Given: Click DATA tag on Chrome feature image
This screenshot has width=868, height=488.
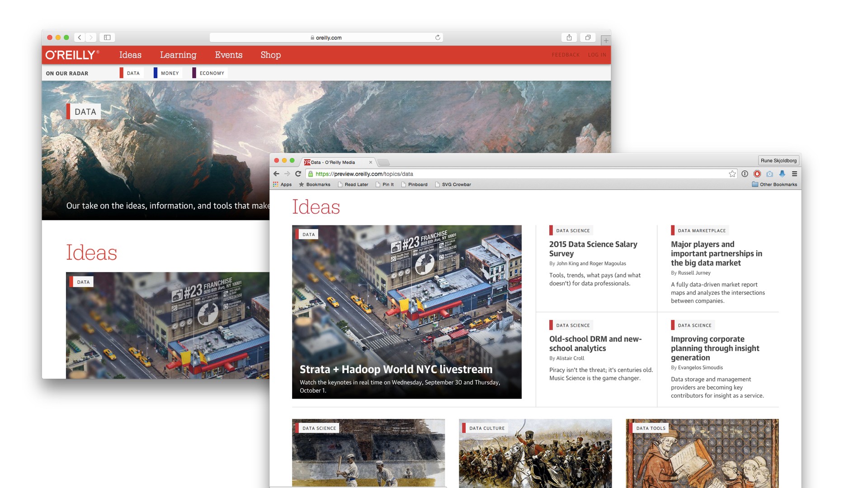Looking at the screenshot, I should pos(307,235).
